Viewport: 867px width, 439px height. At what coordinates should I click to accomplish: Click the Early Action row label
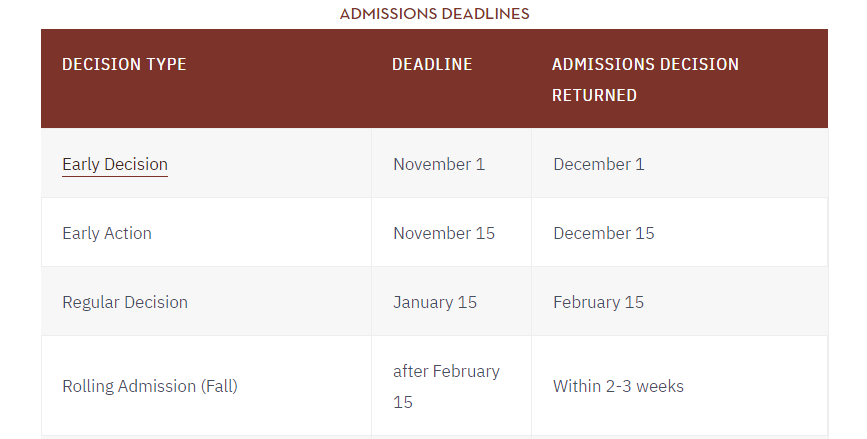pos(107,233)
